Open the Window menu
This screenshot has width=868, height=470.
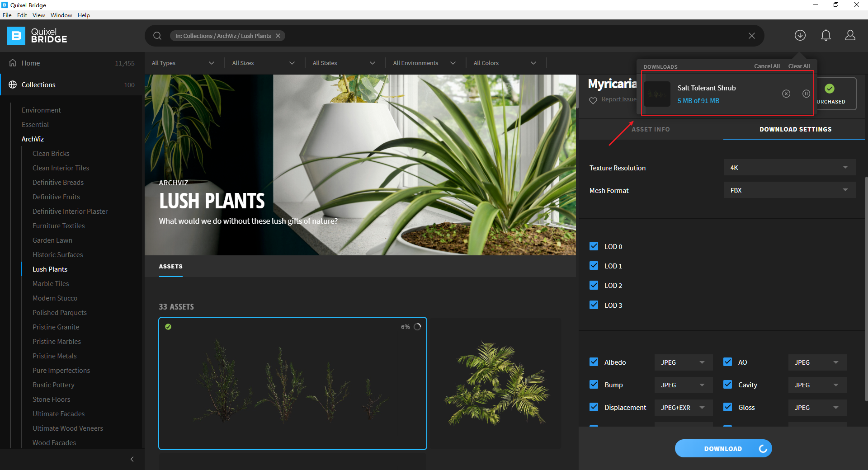coord(61,15)
